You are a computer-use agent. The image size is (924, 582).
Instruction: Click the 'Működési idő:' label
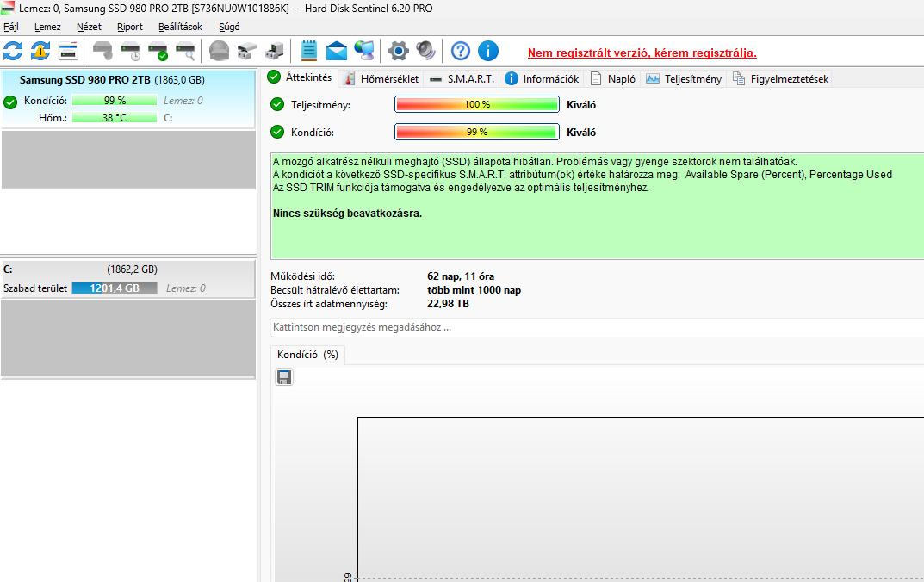[302, 276]
